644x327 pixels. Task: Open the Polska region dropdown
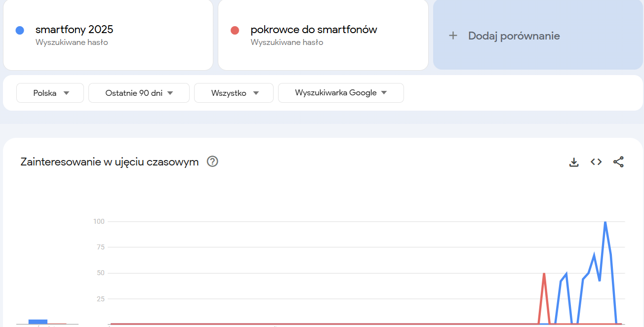[50, 93]
